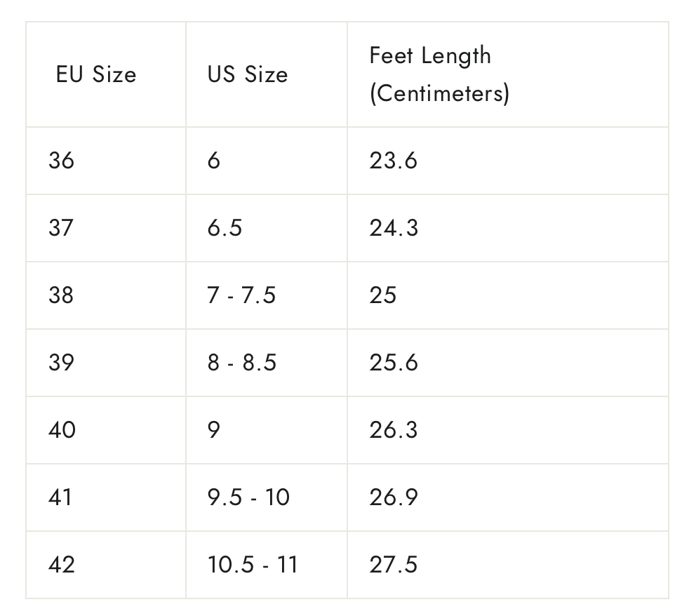Select the Feet Length (Centimeters) header
The height and width of the screenshot is (616, 689).
tap(439, 74)
